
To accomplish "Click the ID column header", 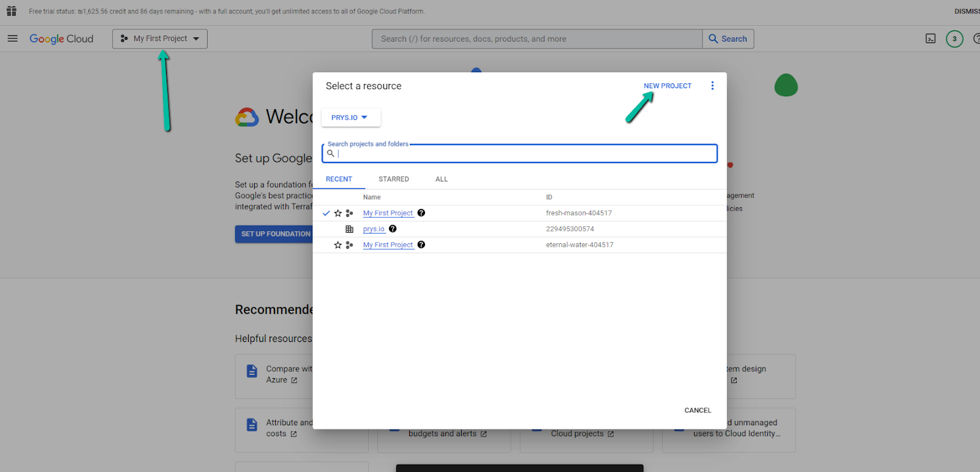I will 549,197.
